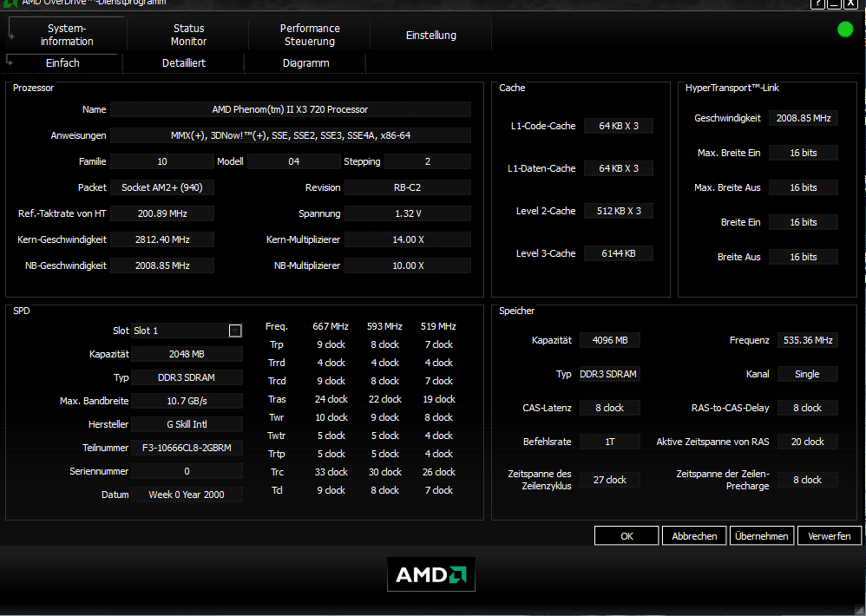
Task: Click the help question mark button
Action: (817, 3)
